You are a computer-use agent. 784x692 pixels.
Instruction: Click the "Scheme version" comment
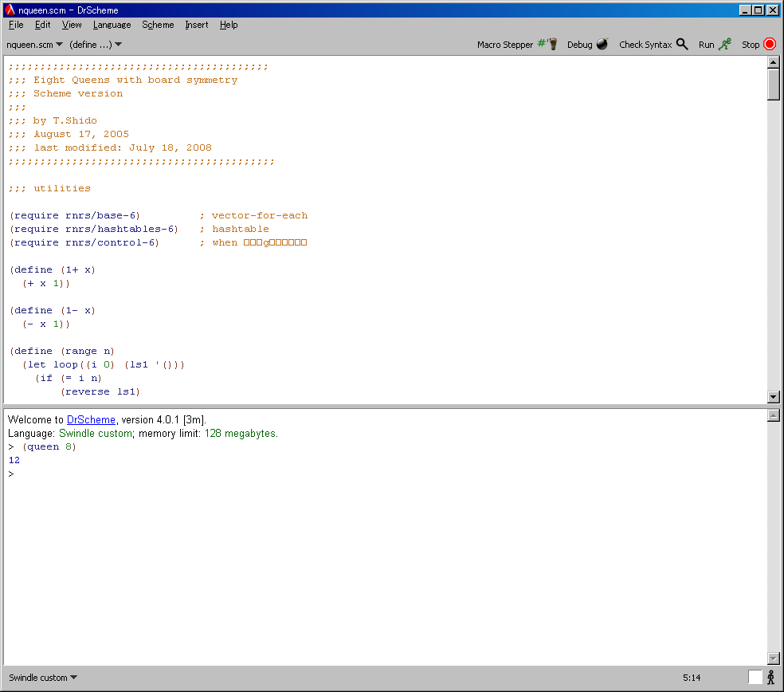click(x=78, y=93)
